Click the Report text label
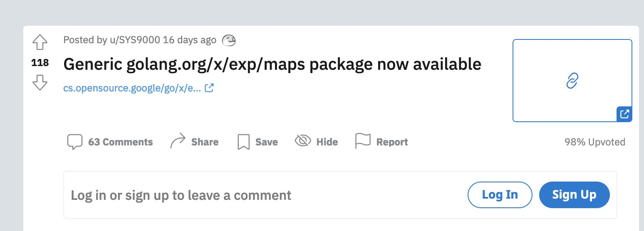Viewport: 644px width, 231px height. coord(392,142)
